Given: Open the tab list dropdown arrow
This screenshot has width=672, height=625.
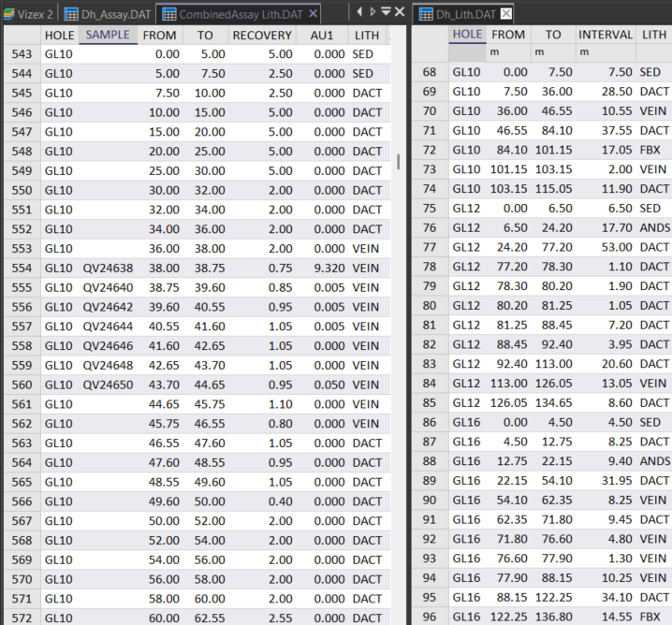Looking at the screenshot, I should [x=386, y=12].
